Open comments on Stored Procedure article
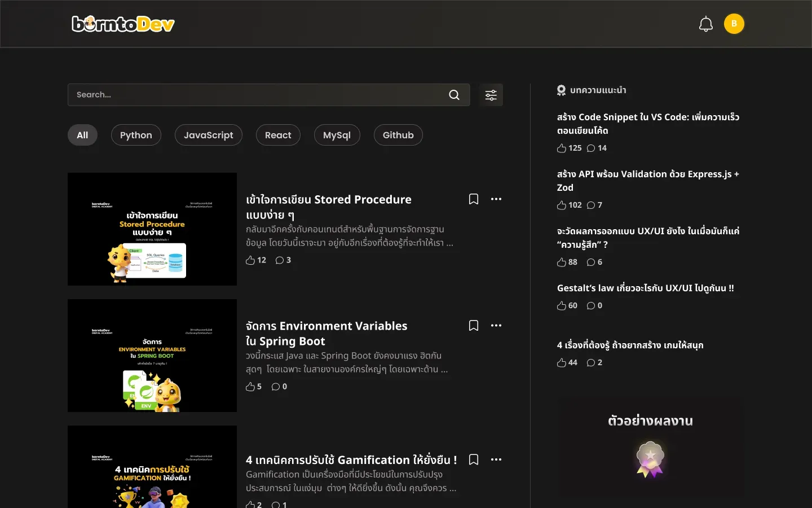The height and width of the screenshot is (508, 812). 280,260
